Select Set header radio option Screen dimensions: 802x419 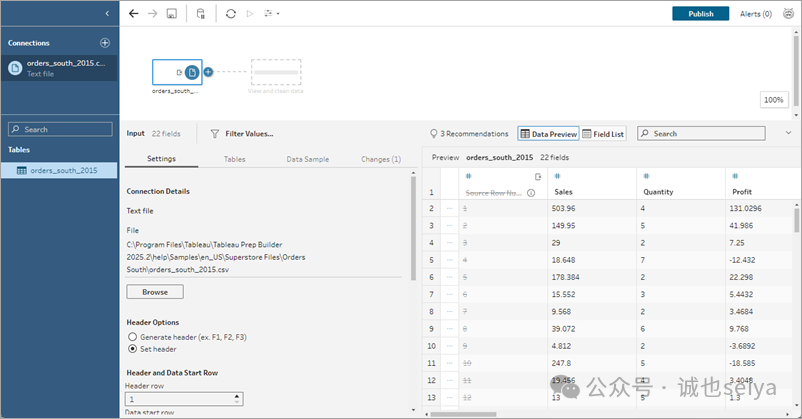point(132,349)
